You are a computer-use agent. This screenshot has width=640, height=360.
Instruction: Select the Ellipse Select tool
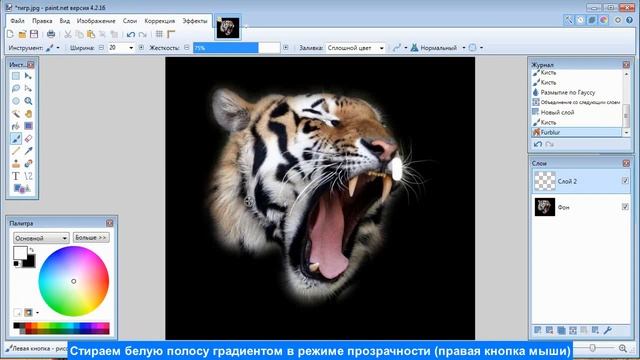[x=16, y=101]
